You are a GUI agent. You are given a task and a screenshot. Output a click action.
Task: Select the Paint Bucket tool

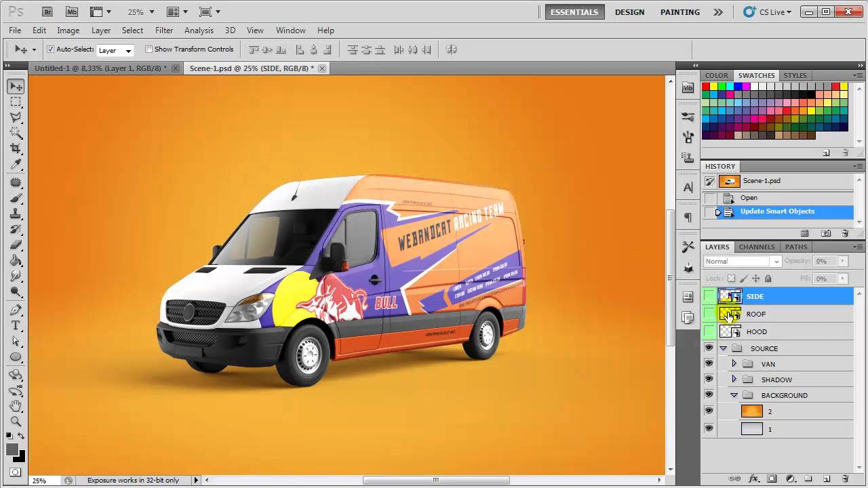pyautogui.click(x=16, y=261)
